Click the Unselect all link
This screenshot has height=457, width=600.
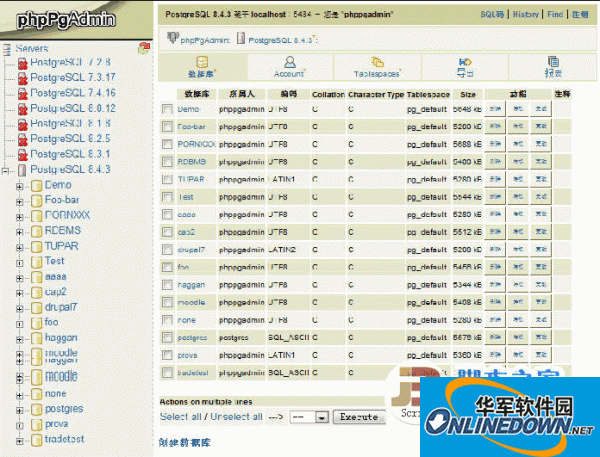click(x=236, y=417)
